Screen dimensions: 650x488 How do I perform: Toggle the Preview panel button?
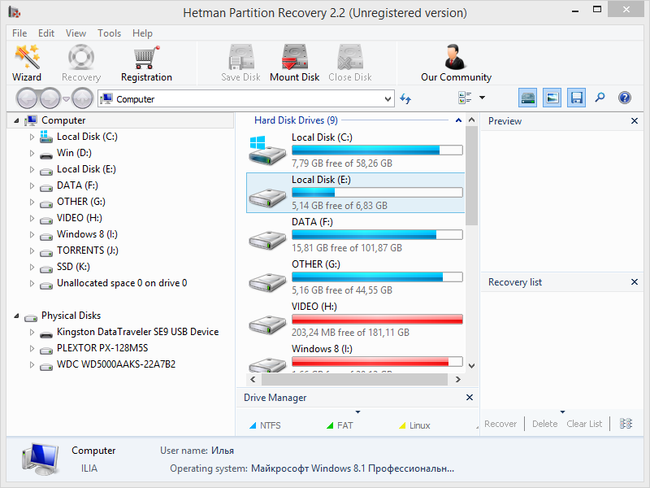[x=552, y=98]
